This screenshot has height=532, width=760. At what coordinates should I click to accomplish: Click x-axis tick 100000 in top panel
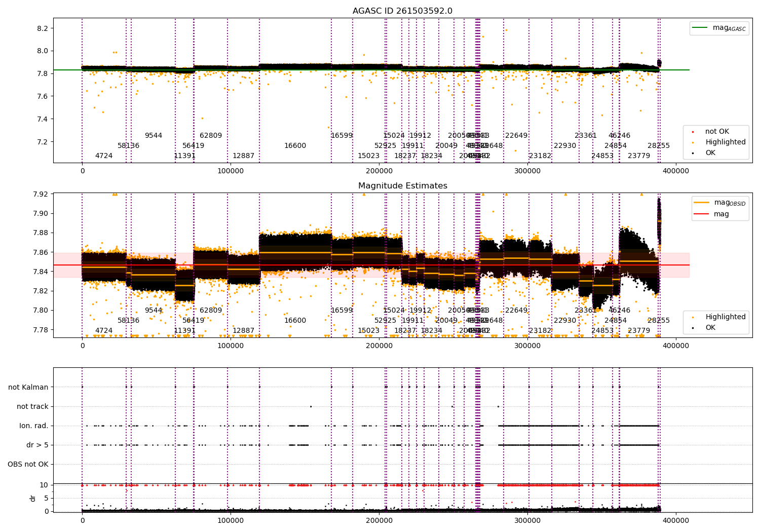pos(231,171)
